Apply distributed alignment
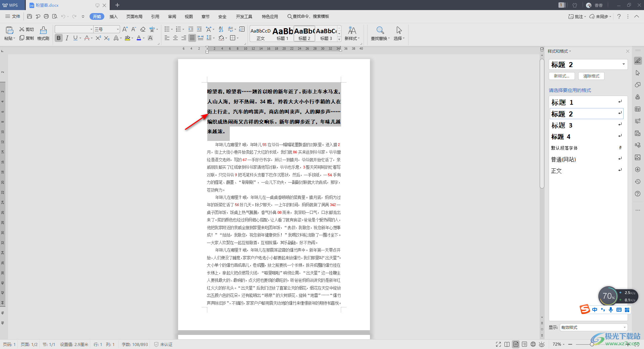 [201, 38]
